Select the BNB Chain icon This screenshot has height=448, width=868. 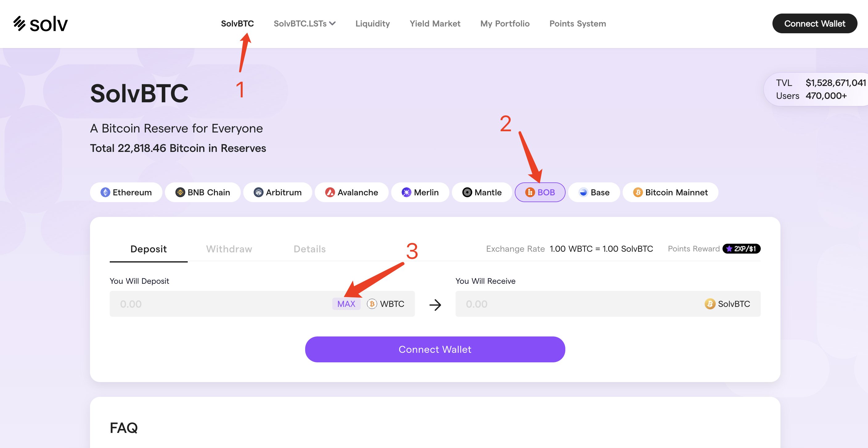pos(180,192)
